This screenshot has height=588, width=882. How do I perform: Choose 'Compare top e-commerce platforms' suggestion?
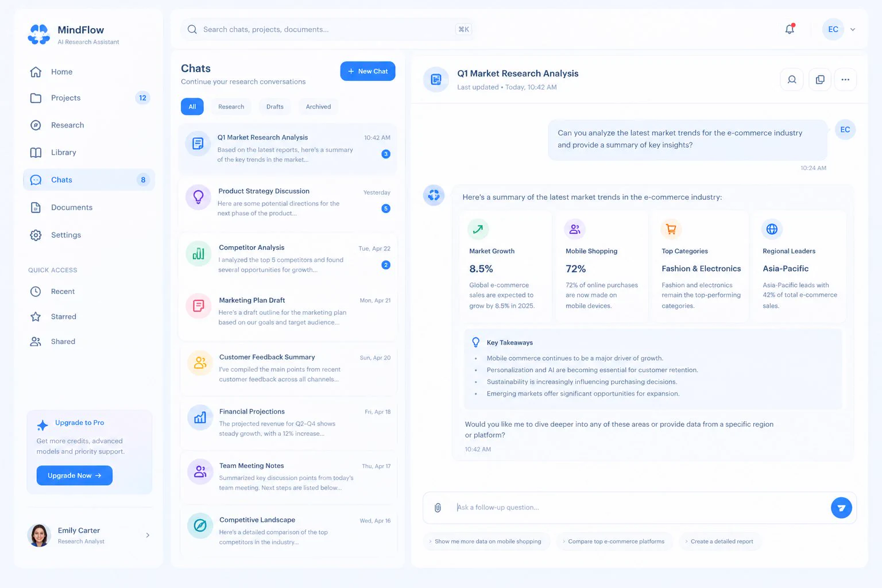(614, 541)
